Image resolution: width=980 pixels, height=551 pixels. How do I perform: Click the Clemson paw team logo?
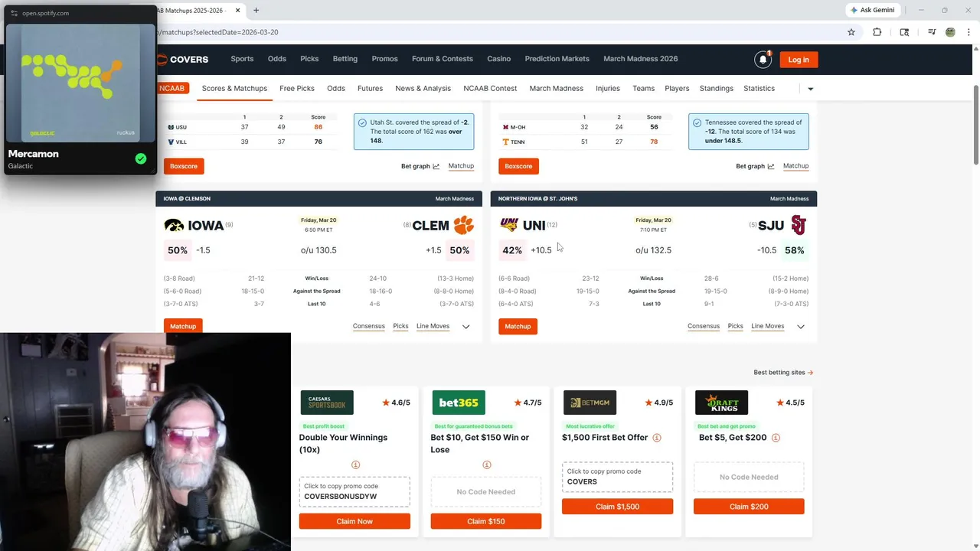464,225
